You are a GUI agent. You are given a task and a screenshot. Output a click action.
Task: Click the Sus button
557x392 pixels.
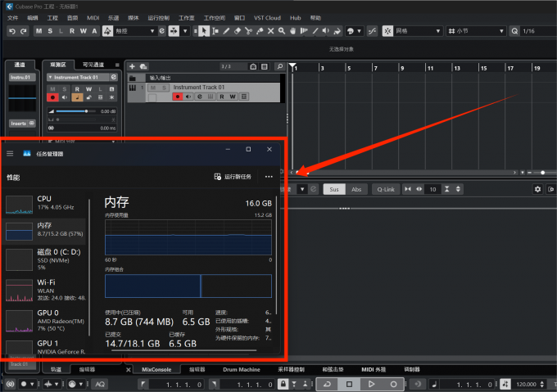coord(334,189)
